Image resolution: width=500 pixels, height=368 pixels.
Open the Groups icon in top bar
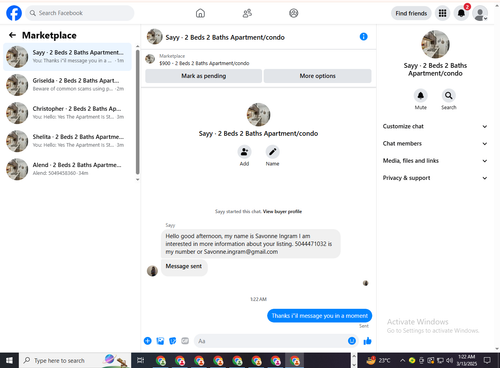294,13
